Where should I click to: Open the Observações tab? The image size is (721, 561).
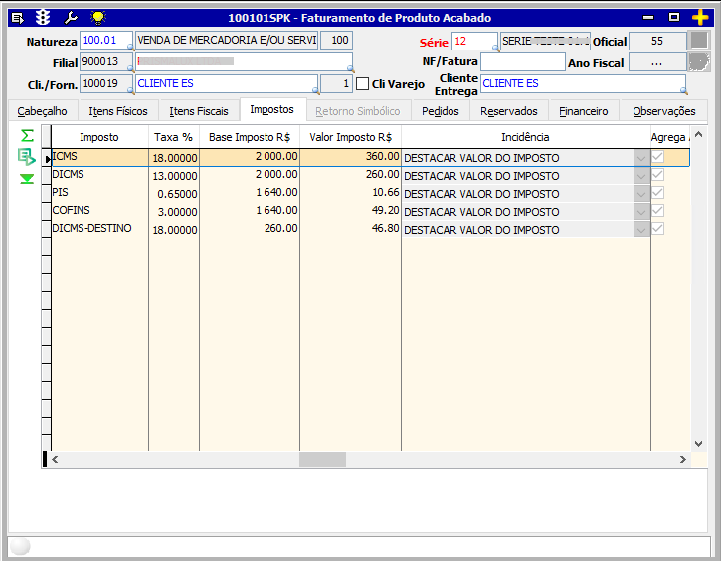pos(664,111)
